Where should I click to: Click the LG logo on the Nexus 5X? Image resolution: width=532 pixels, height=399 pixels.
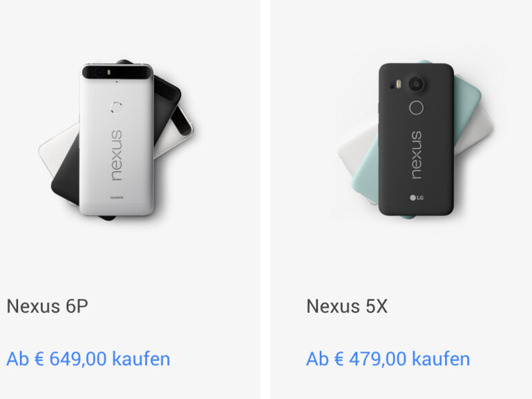[x=417, y=197]
